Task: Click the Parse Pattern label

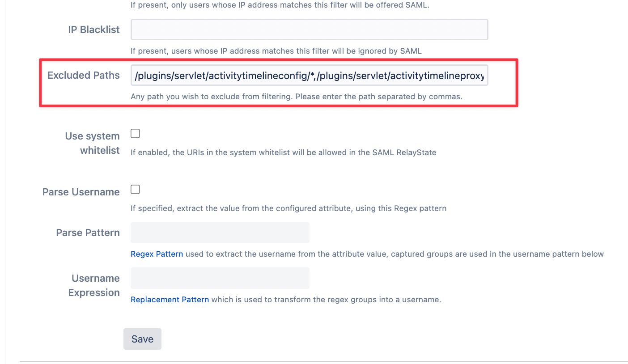Action: click(x=88, y=233)
